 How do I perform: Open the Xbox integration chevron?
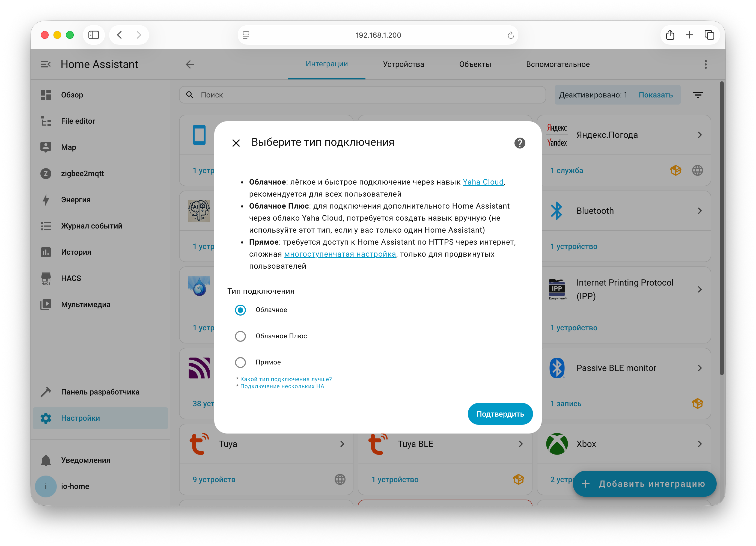(x=699, y=444)
